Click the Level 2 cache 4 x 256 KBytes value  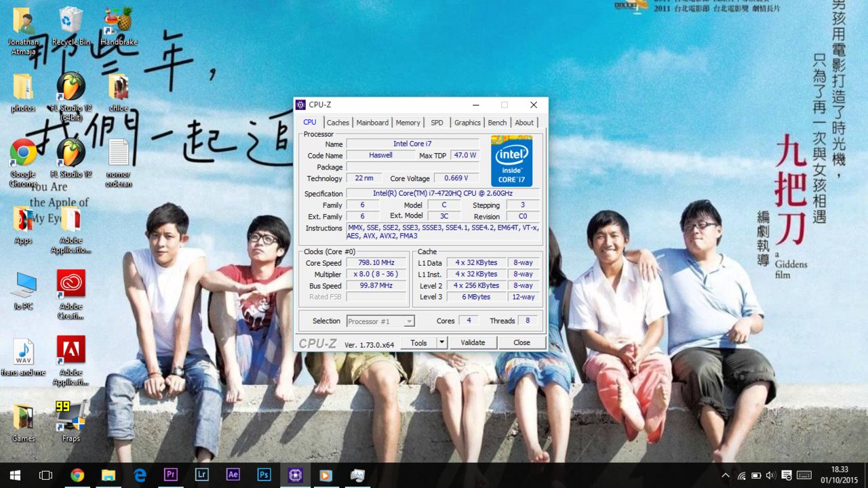(476, 285)
